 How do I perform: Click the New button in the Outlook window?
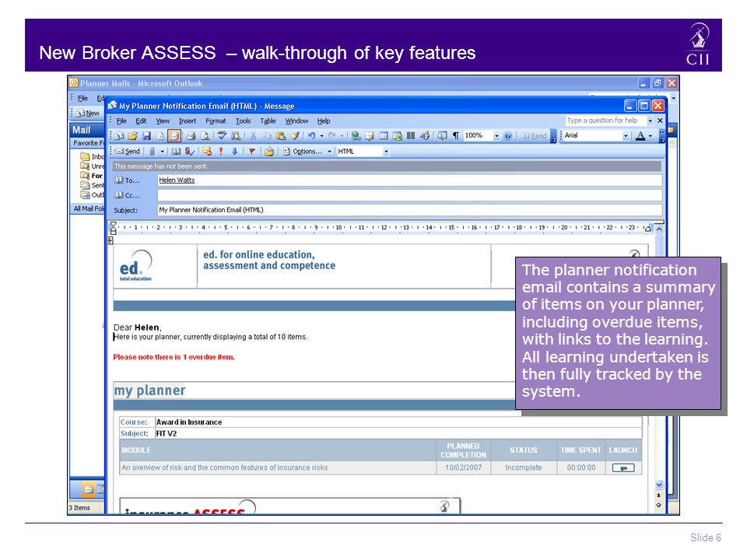pos(88,113)
